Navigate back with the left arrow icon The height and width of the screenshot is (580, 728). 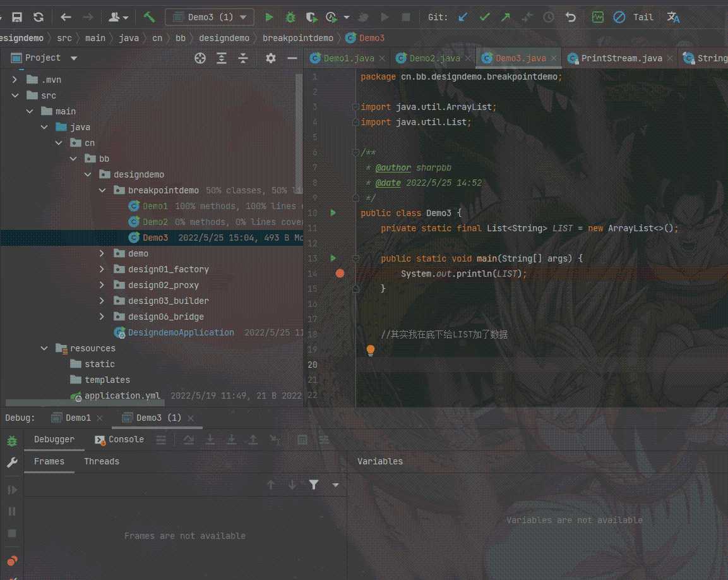point(66,17)
